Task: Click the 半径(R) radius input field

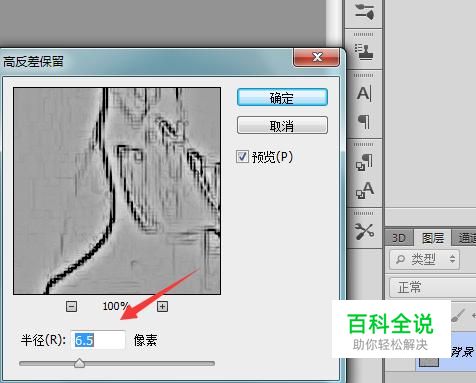Action: coord(98,340)
